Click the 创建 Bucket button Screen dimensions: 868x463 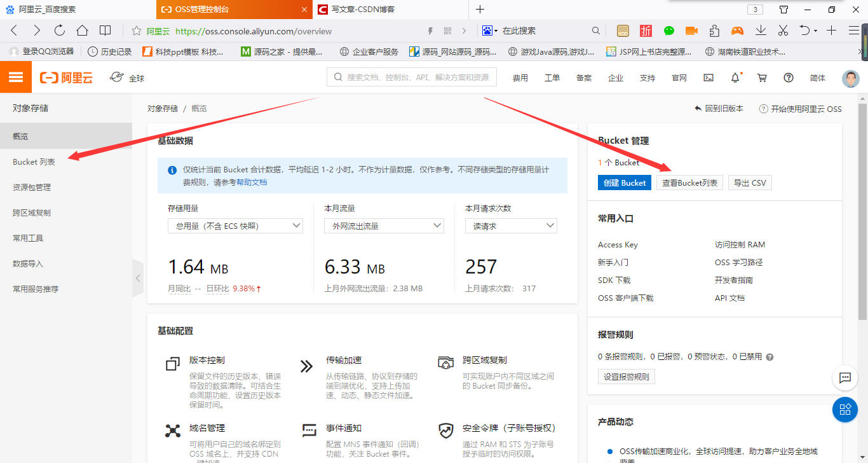click(624, 182)
